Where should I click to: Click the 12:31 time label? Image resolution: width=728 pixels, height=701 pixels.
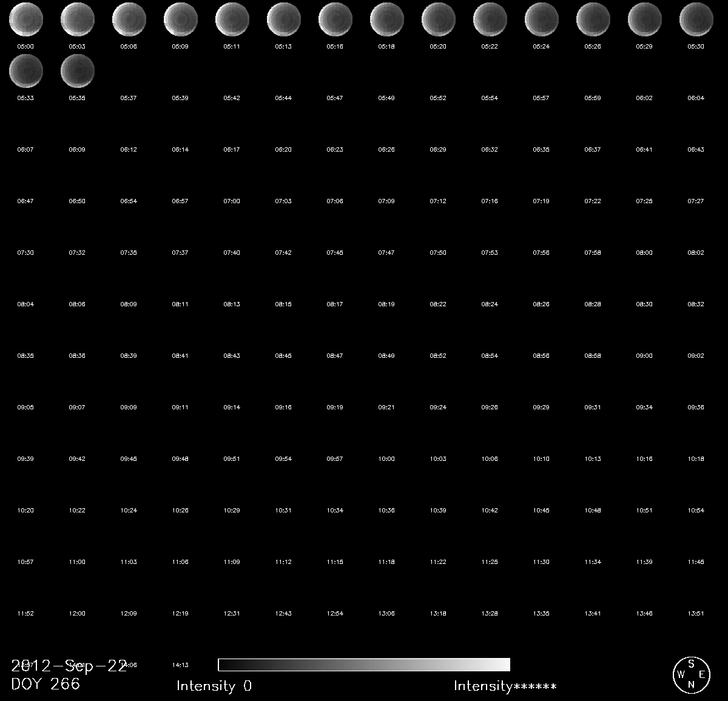[x=232, y=613]
